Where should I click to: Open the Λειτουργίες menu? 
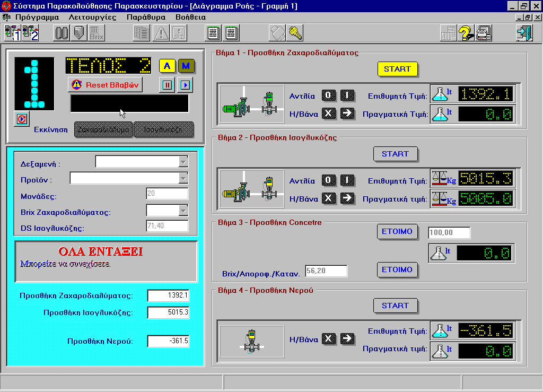point(92,17)
